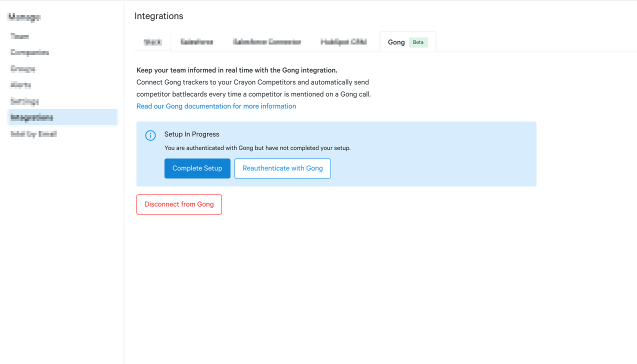Click the Manage sidebar header
Image resolution: width=637 pixels, height=364 pixels.
click(x=24, y=17)
